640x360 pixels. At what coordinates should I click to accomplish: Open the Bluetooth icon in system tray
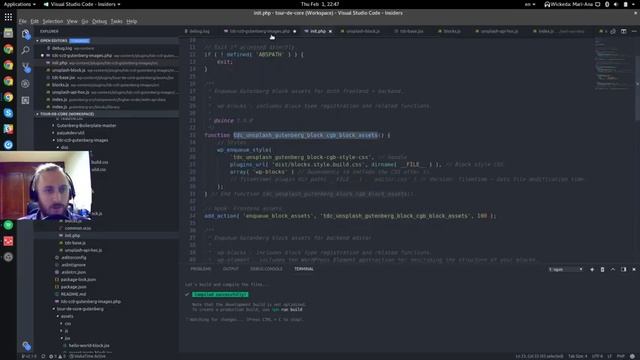pyautogui.click(x=607, y=4)
